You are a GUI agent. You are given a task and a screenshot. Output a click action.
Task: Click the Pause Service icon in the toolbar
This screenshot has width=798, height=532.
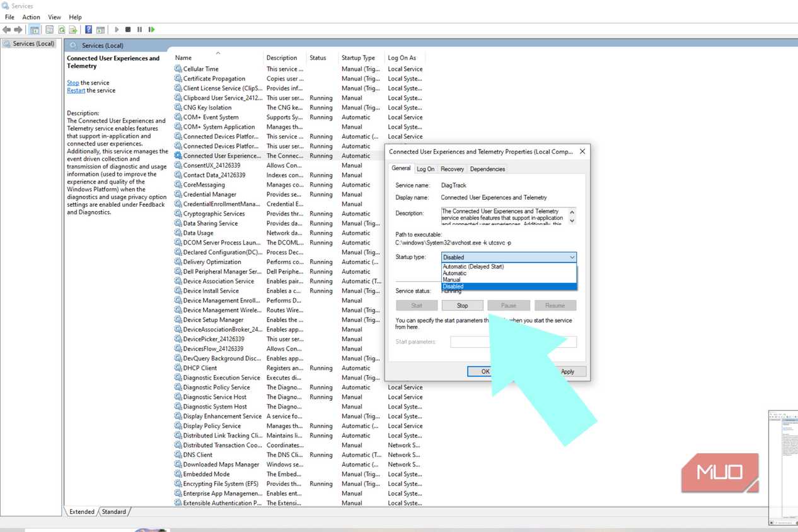[139, 30]
